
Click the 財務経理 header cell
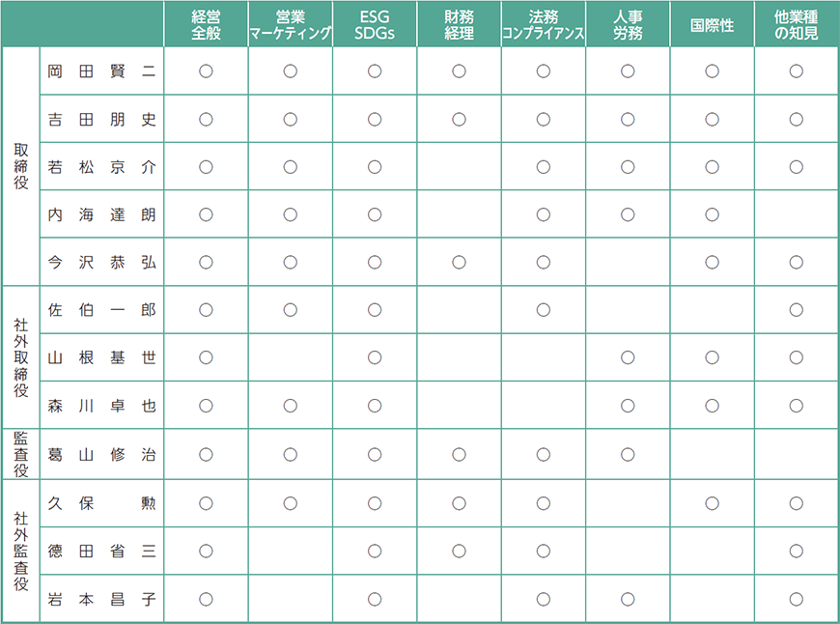coord(459,25)
